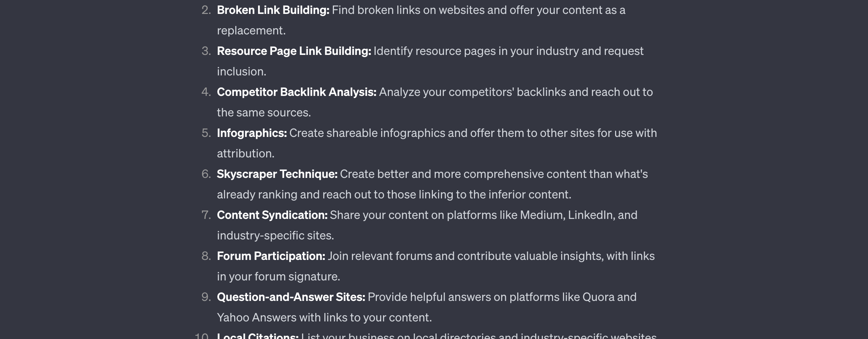The image size is (868, 339).
Task: Click the text 'the same sources.'
Action: click(x=264, y=112)
